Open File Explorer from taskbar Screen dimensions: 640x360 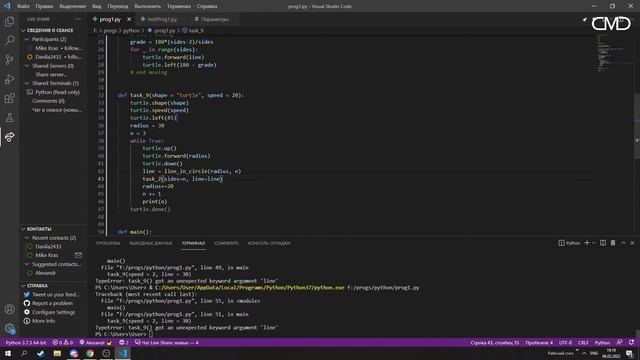pyautogui.click(x=57, y=353)
